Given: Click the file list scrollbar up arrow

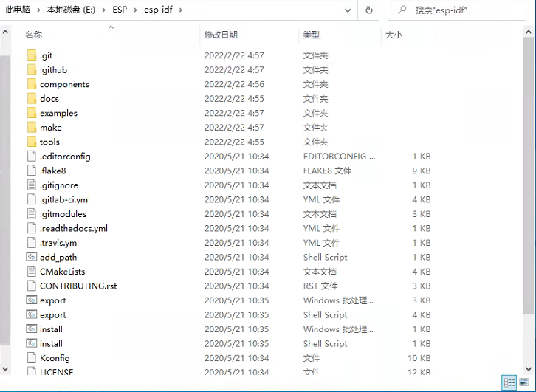Looking at the screenshot, I should coord(529,32).
